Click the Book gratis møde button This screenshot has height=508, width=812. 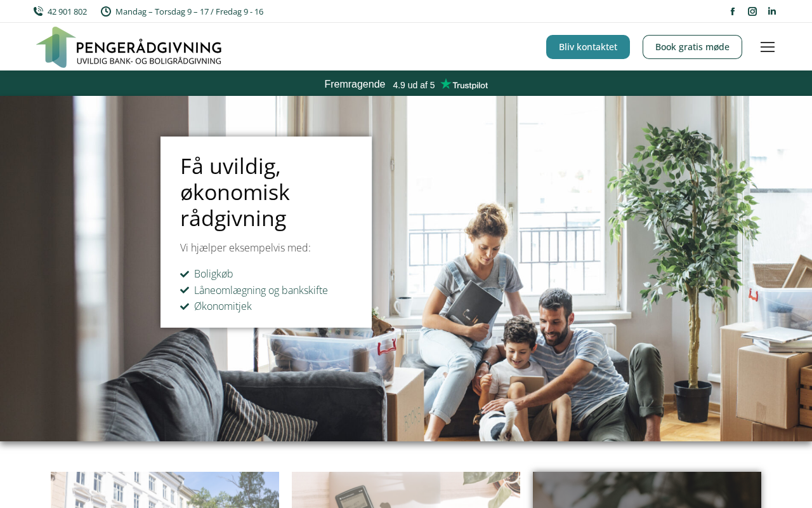coord(692,47)
